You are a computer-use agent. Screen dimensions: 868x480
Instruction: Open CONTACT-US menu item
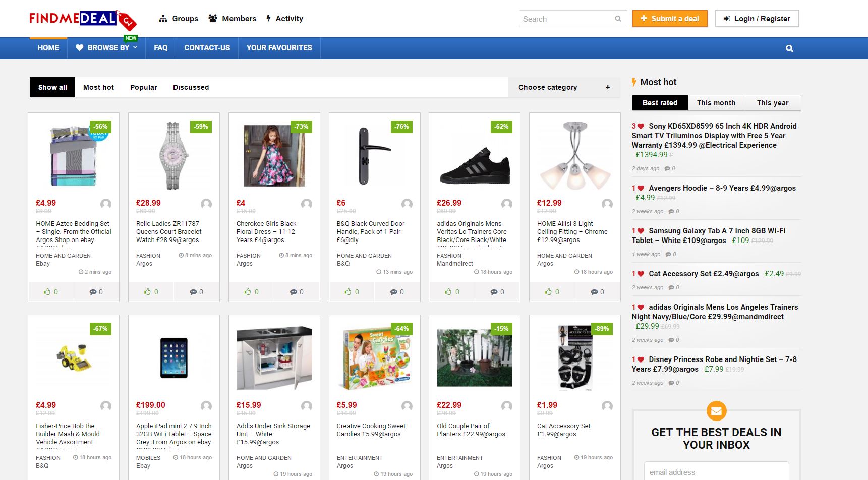click(207, 48)
